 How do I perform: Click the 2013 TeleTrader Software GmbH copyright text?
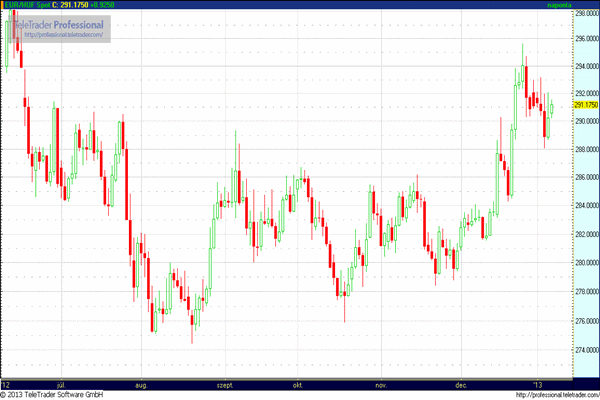(55, 395)
